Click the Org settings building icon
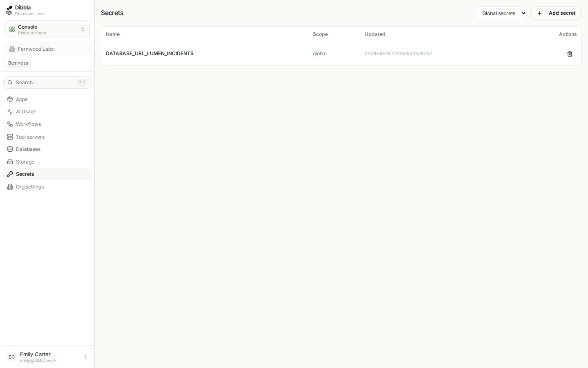 [x=10, y=187]
